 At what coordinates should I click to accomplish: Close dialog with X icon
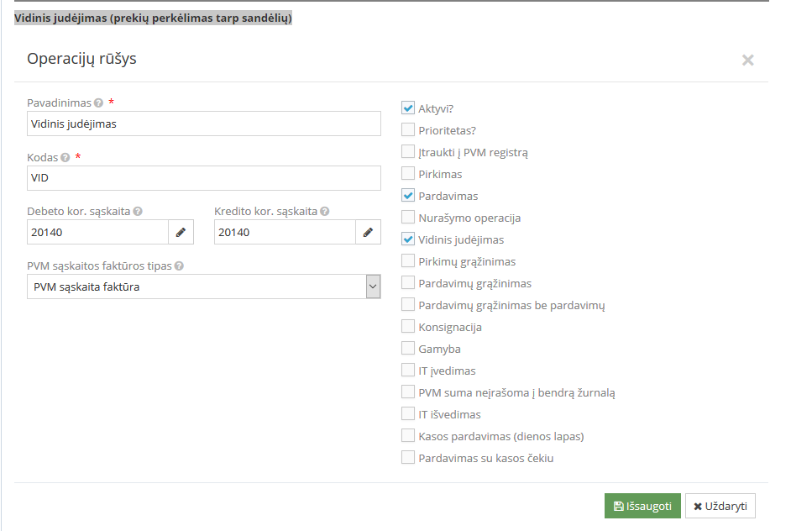click(x=747, y=60)
